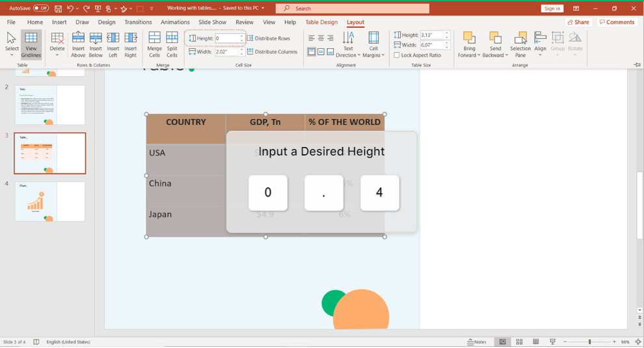Toggle the Notes pane

tap(476, 342)
